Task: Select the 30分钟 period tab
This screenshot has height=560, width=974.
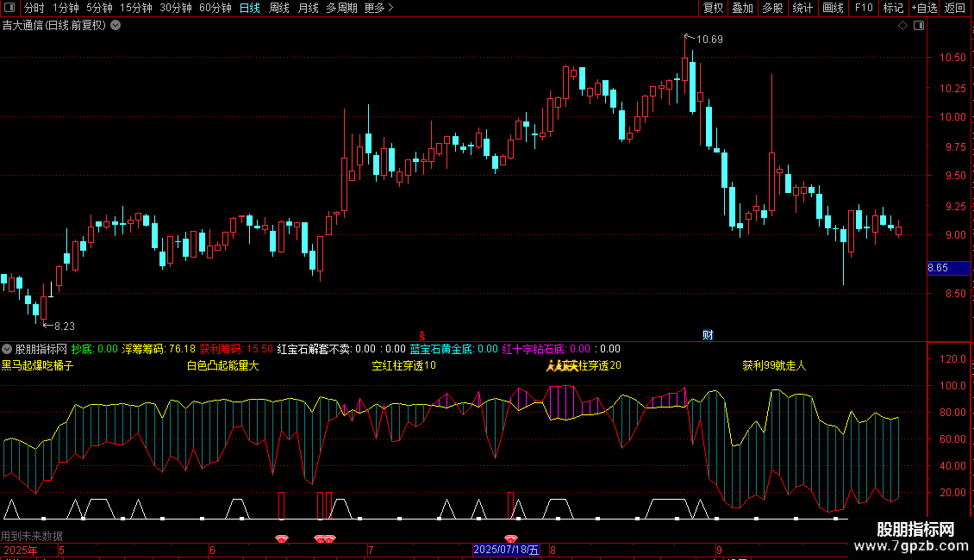Action: tap(175, 8)
